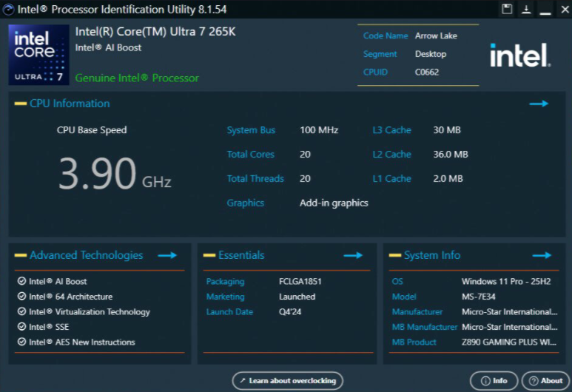Screen dimensions: 572x392
Task: Click the MB Manufacturer label
Action: pos(425,327)
